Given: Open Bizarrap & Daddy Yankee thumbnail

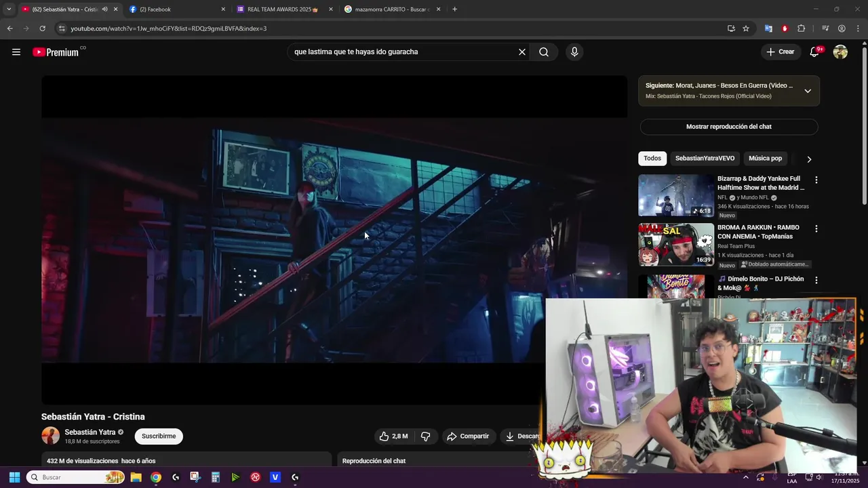Looking at the screenshot, I should coord(676,195).
